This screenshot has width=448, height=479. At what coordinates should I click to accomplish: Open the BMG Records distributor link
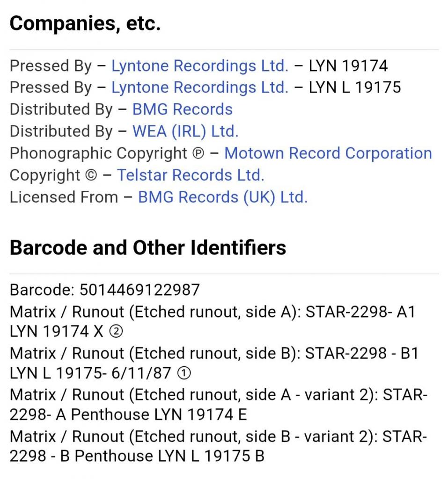coord(183,109)
